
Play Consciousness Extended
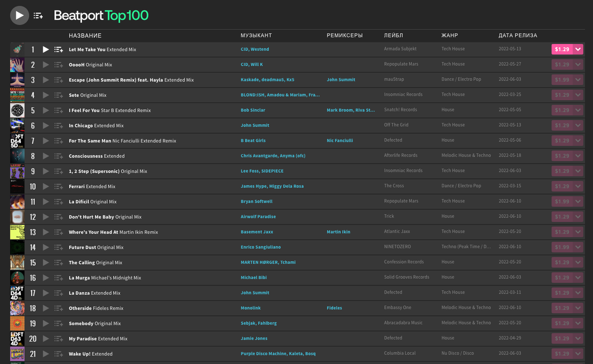pyautogui.click(x=46, y=156)
